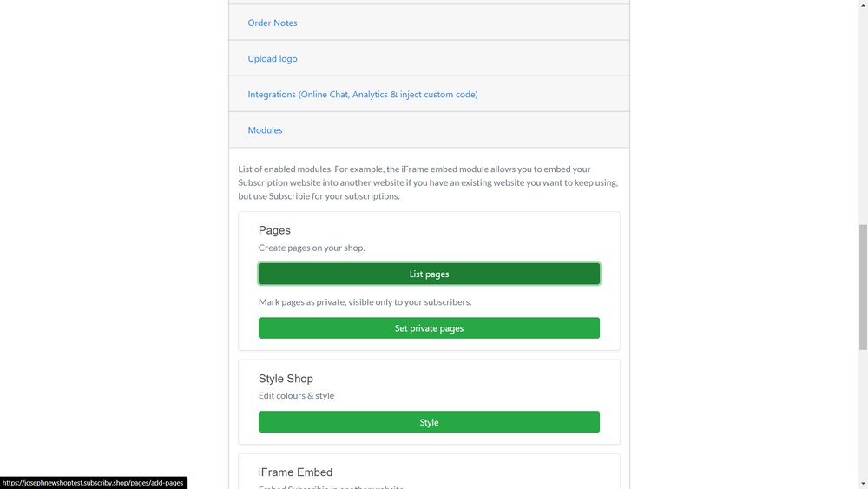Click the green Style button
868x489 pixels.
[429, 422]
